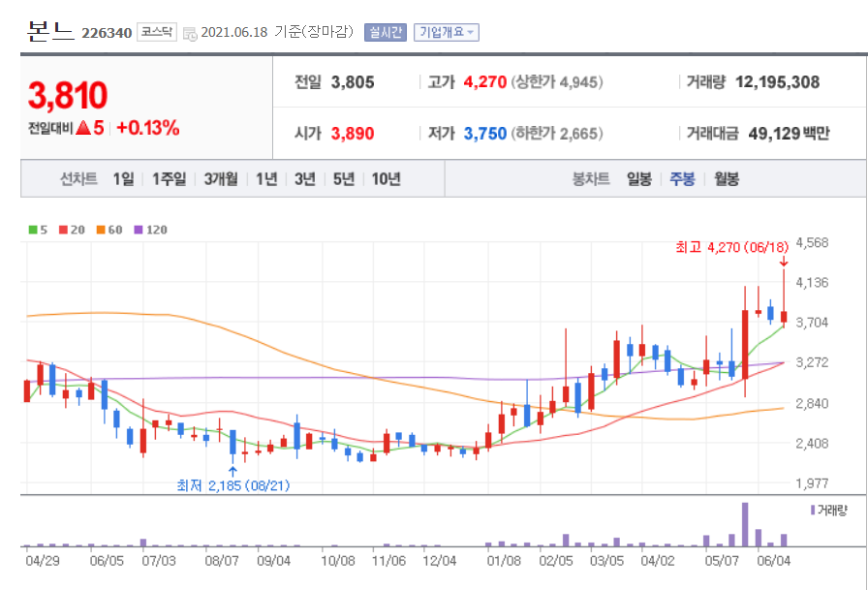Select the 5년 line chart tab
The width and height of the screenshot is (868, 590).
click(x=344, y=179)
